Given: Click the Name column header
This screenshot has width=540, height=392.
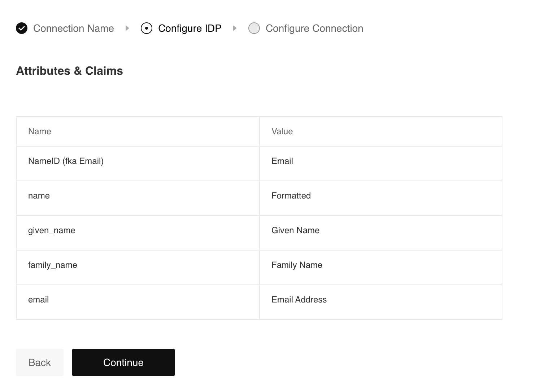Looking at the screenshot, I should (40, 131).
